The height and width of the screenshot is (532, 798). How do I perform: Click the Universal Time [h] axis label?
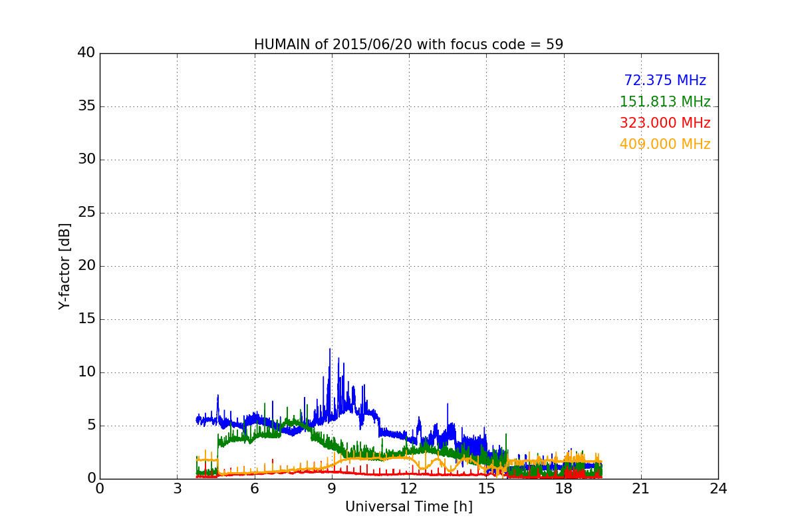pyautogui.click(x=409, y=507)
